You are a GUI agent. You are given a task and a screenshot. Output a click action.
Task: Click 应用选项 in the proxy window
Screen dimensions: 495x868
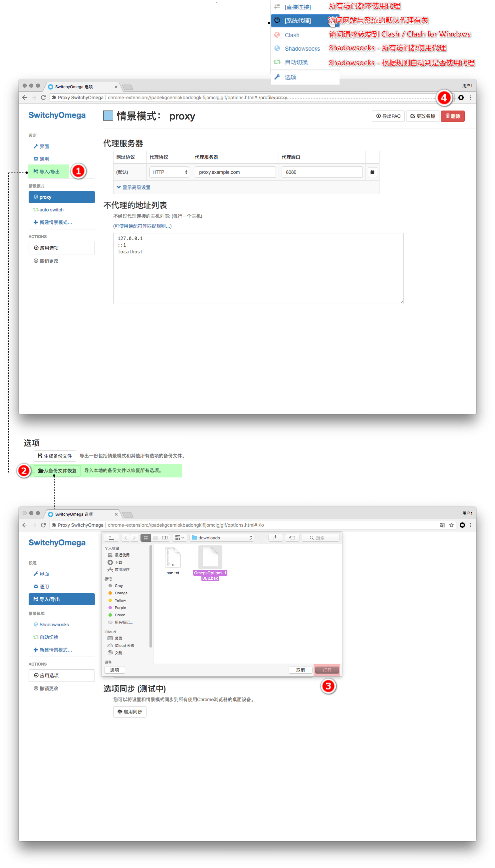(62, 248)
